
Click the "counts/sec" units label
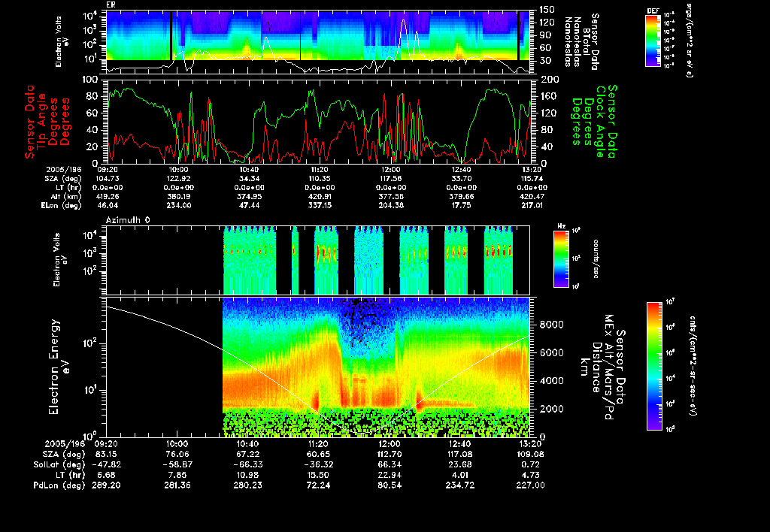coord(596,259)
